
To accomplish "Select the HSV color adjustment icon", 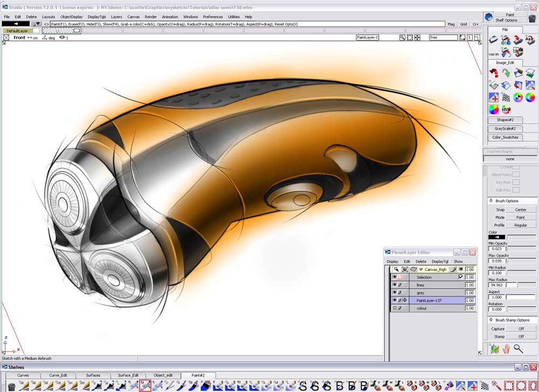I will (x=506, y=109).
